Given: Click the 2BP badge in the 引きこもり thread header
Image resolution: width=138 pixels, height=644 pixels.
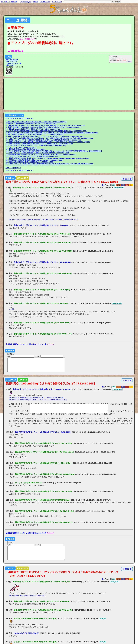Looking at the screenshot, I should click(x=114, y=185).
